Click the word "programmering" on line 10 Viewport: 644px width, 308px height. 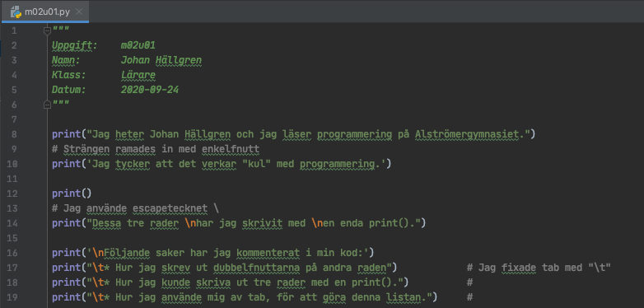[x=337, y=164]
